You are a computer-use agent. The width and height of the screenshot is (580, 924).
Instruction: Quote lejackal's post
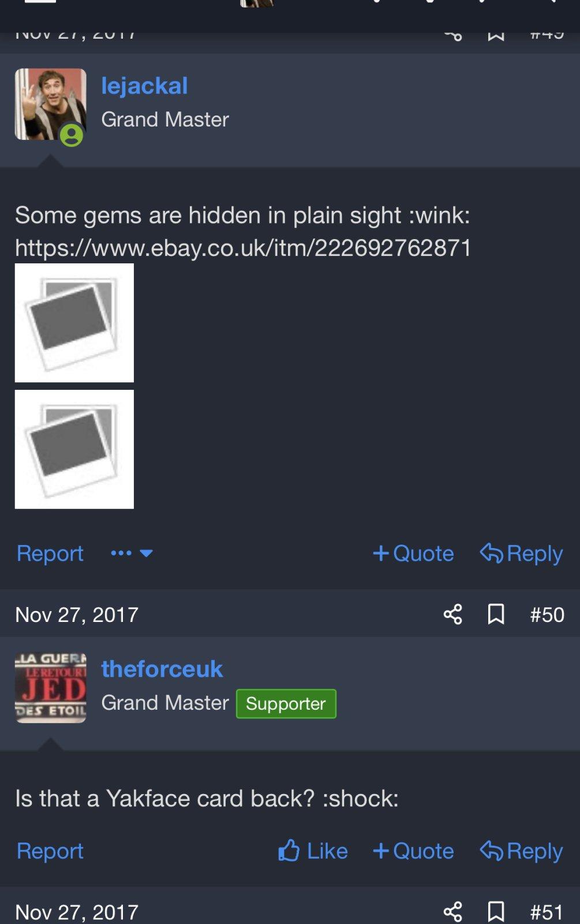413,553
